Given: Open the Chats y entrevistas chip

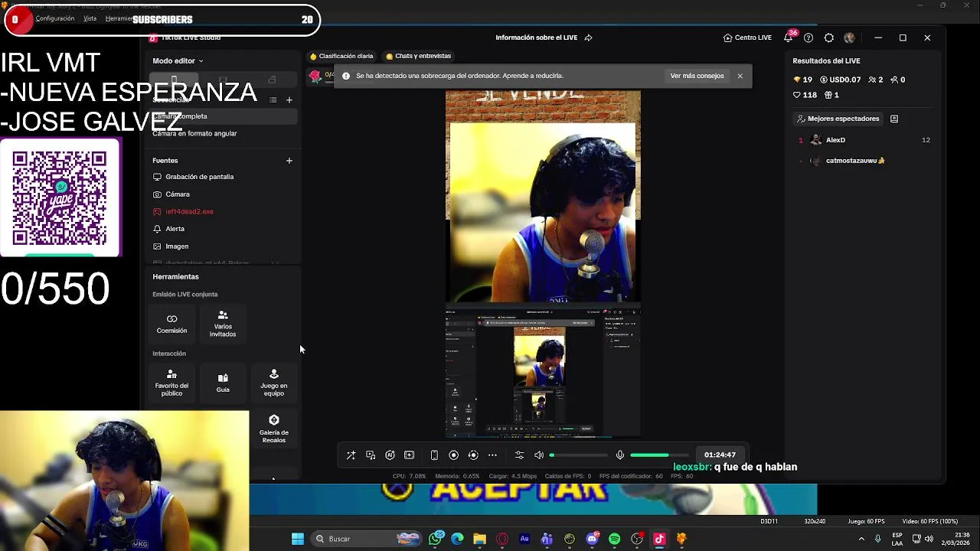Looking at the screenshot, I should point(419,56).
